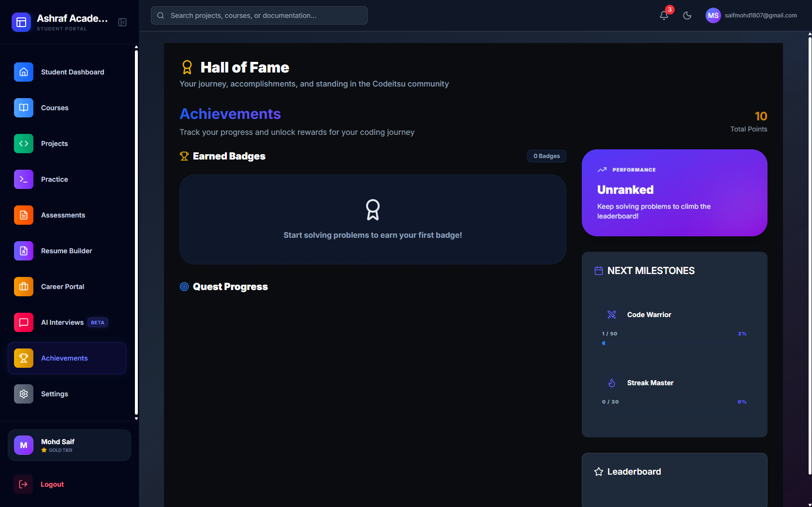The image size is (812, 507).
Task: Click the Streak Master 0 / 30 count
Action: pyautogui.click(x=610, y=402)
